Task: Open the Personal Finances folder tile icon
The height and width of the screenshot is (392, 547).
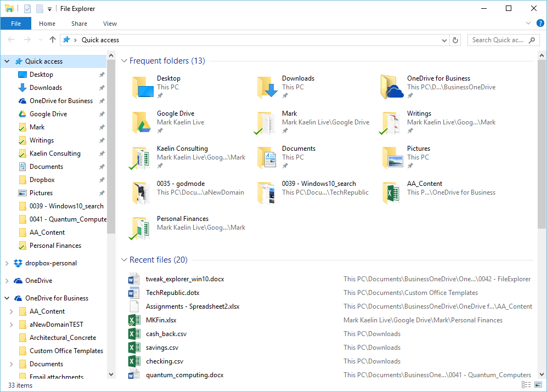Action: point(139,228)
